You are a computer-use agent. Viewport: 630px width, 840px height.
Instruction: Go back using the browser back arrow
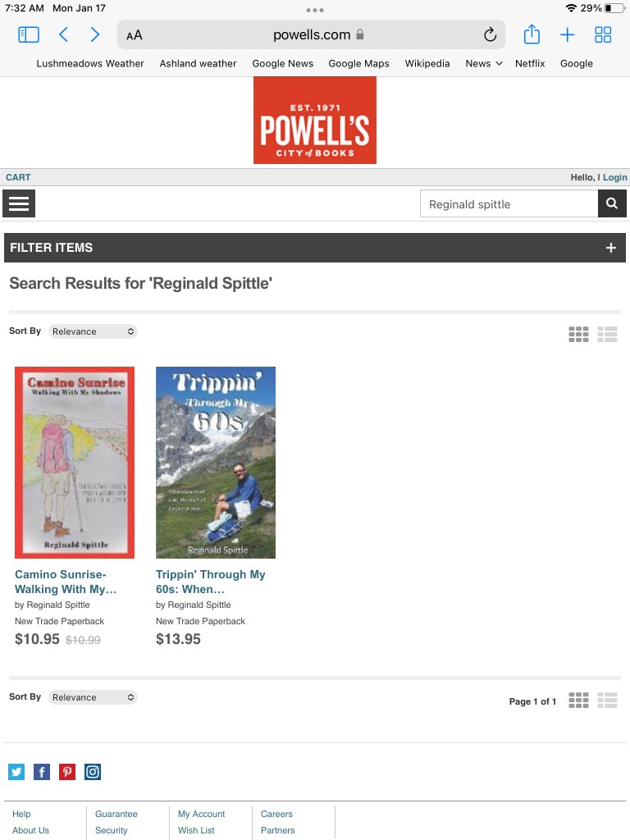[63, 34]
